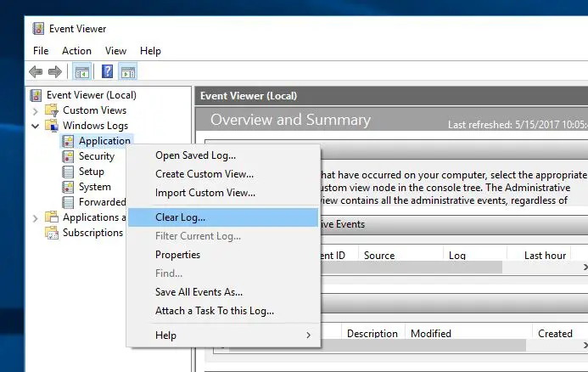Click the Show/Hide Console Tree toolbar icon
The image size is (588, 372).
click(x=82, y=72)
